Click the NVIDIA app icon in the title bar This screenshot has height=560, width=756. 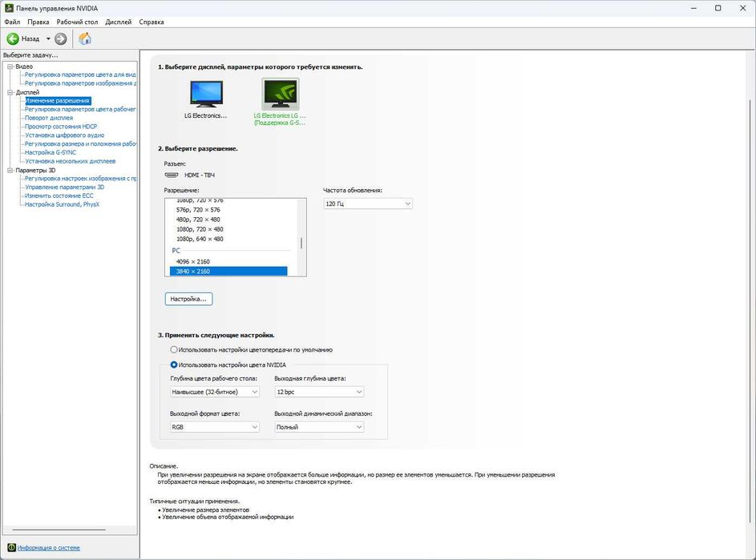pos(9,8)
